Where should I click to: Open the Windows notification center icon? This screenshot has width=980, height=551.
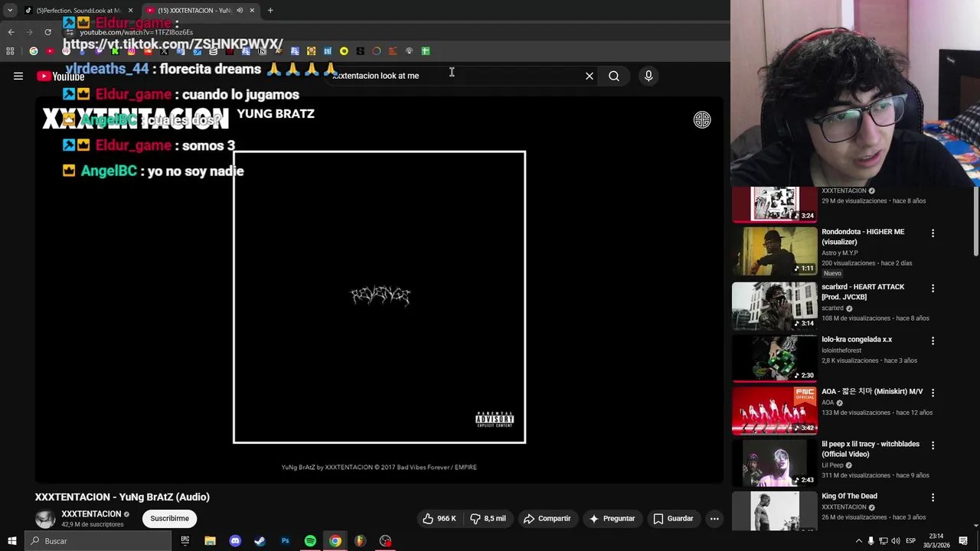pos(963,541)
